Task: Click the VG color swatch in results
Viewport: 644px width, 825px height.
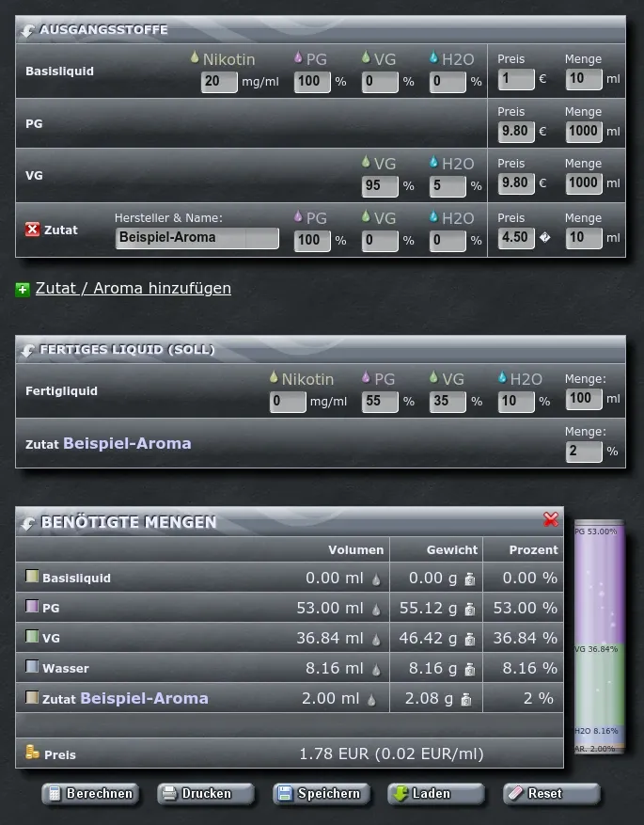Action: (32, 638)
